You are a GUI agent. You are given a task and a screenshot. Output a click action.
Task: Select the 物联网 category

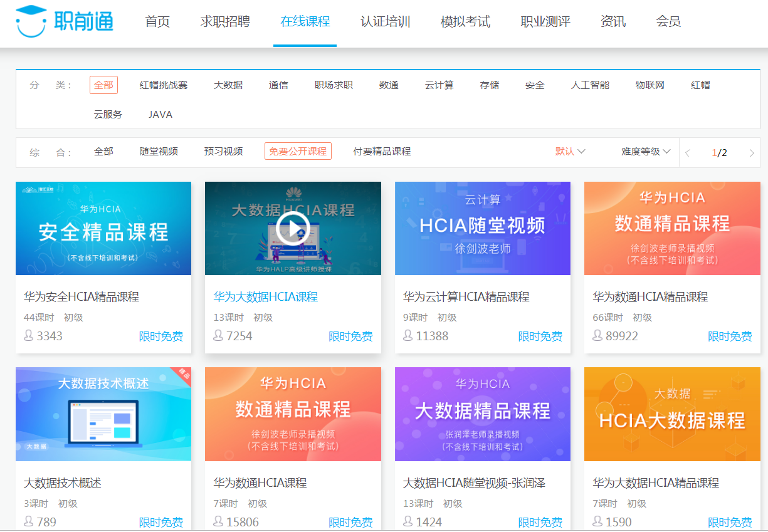(650, 85)
